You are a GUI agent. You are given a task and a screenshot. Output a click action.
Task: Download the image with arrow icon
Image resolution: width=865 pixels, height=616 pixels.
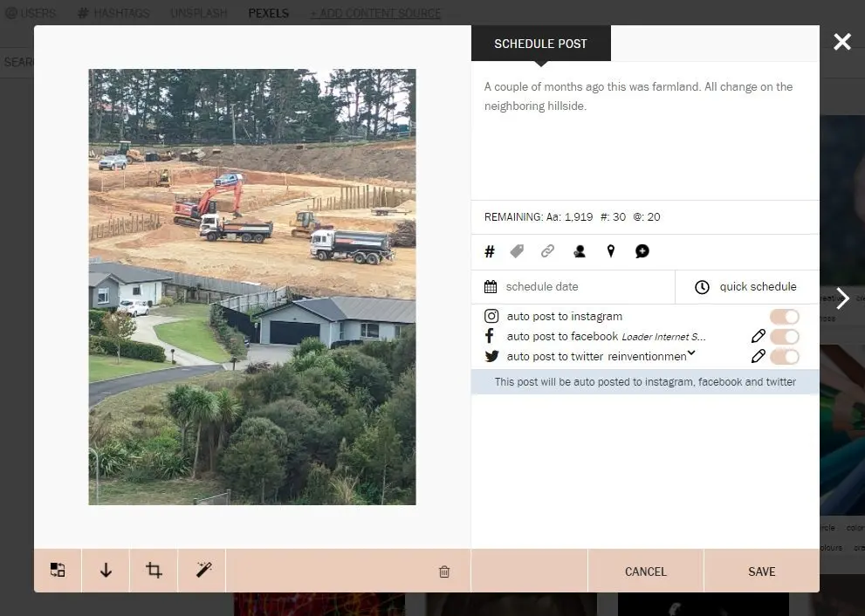point(106,571)
